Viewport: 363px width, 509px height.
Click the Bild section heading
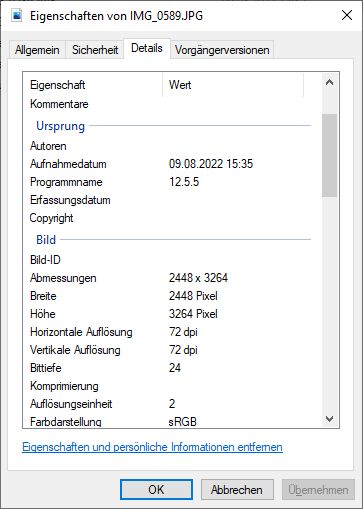(x=46, y=240)
